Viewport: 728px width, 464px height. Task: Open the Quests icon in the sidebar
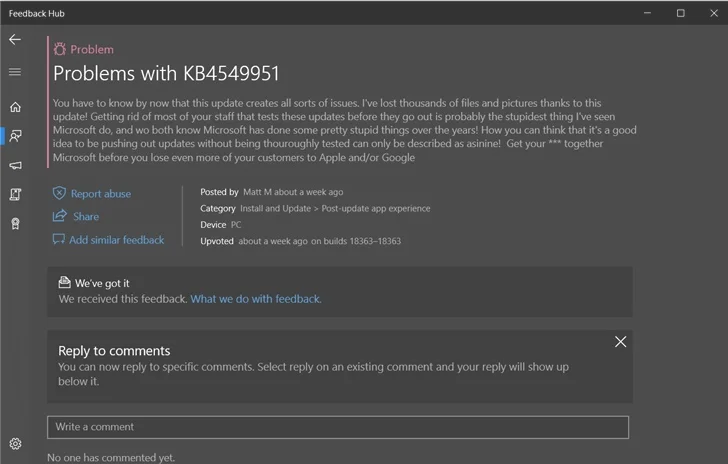tap(15, 194)
